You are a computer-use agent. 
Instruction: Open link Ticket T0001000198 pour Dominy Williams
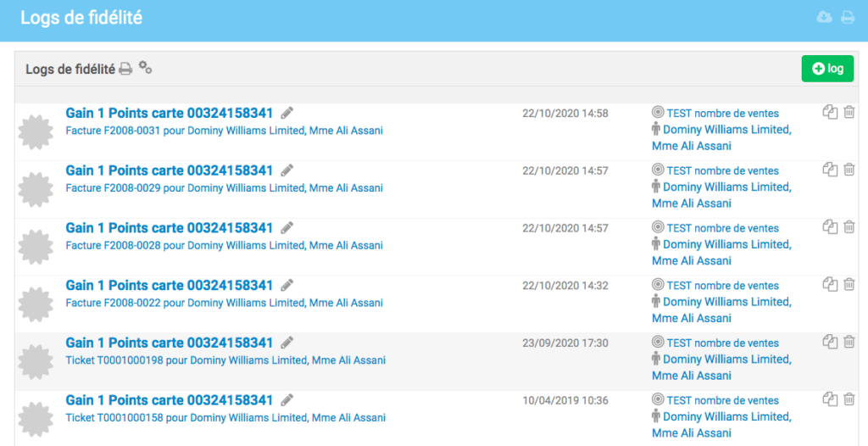pyautogui.click(x=225, y=360)
